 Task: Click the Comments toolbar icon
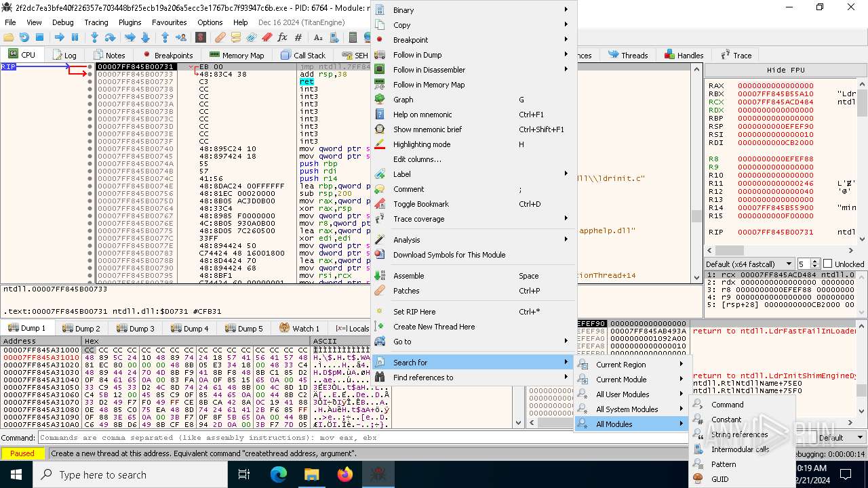click(x=235, y=37)
